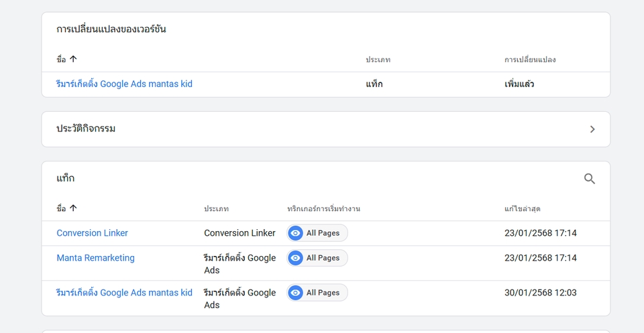Open the mantas kid tag under version changes

[124, 84]
